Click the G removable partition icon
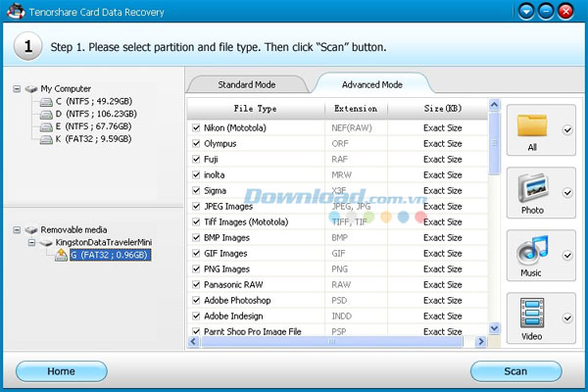 coord(61,255)
